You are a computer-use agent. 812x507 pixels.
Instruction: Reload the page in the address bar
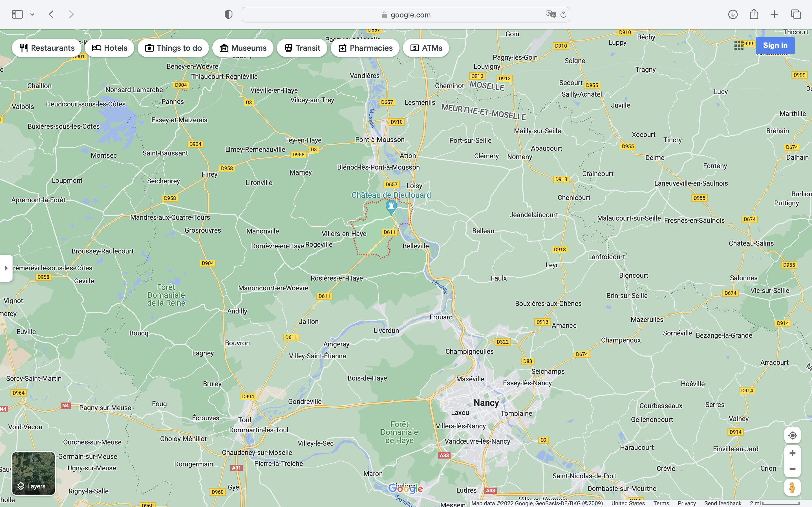(563, 14)
